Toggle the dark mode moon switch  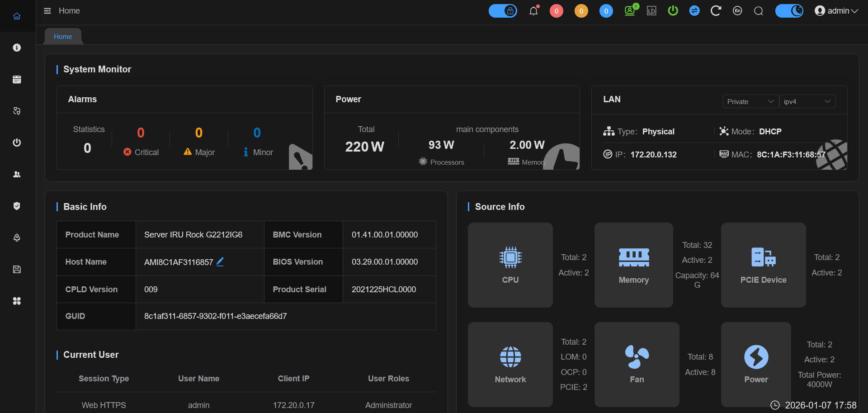click(x=789, y=11)
